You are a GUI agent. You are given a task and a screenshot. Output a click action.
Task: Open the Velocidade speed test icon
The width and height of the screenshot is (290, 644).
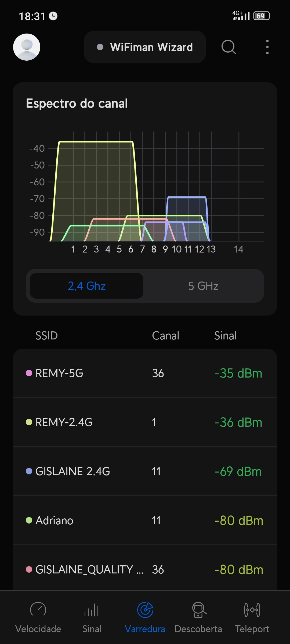38,610
